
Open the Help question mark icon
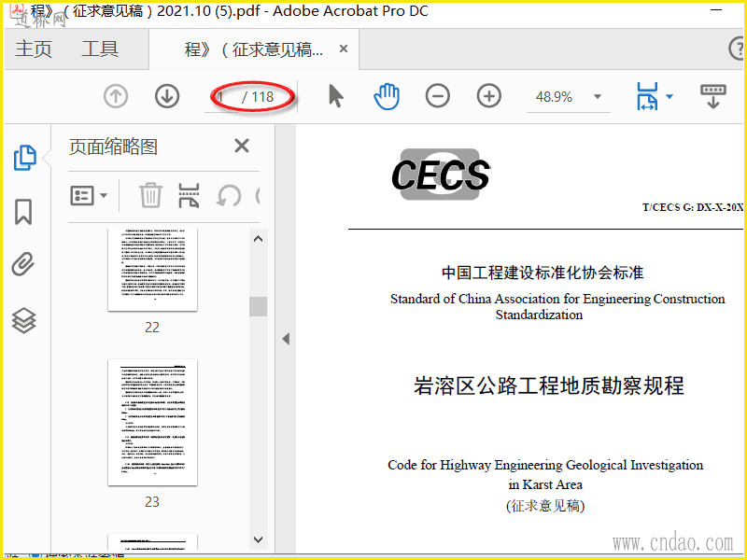click(x=738, y=49)
